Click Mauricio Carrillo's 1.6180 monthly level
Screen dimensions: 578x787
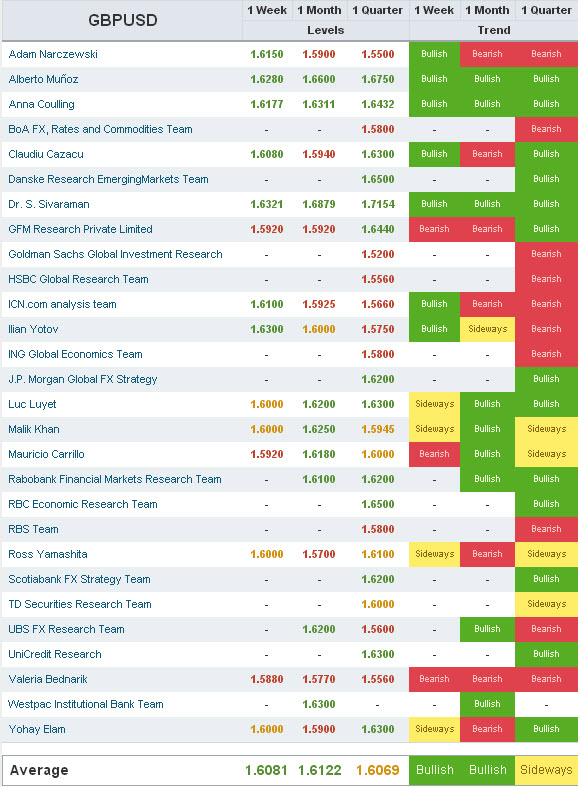click(x=319, y=455)
